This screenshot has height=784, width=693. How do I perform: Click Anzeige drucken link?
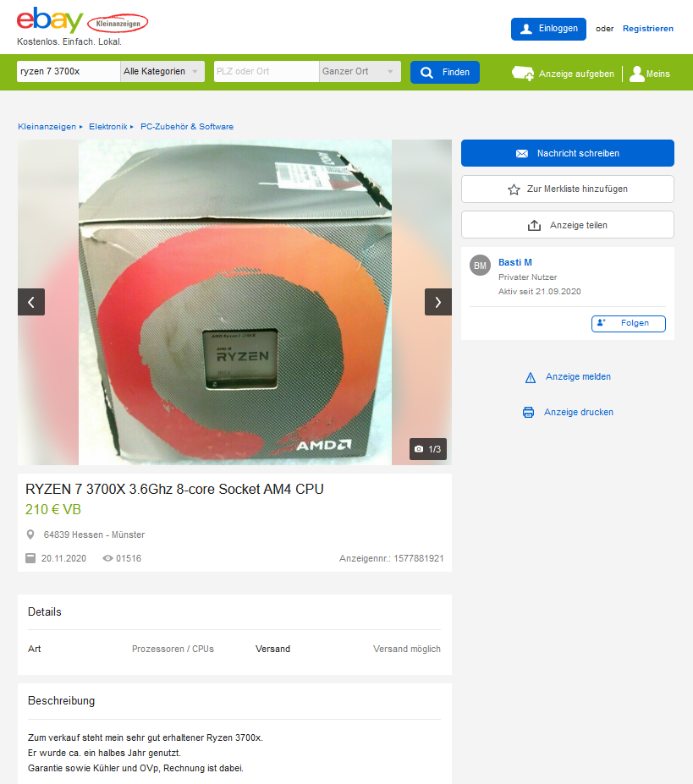[x=579, y=412]
